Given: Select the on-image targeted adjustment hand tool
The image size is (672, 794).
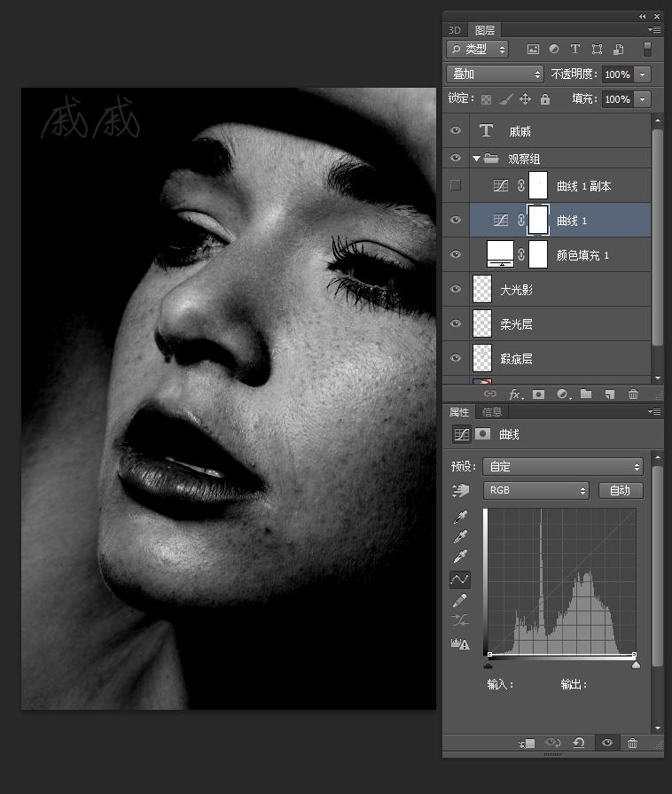Looking at the screenshot, I should point(459,490).
